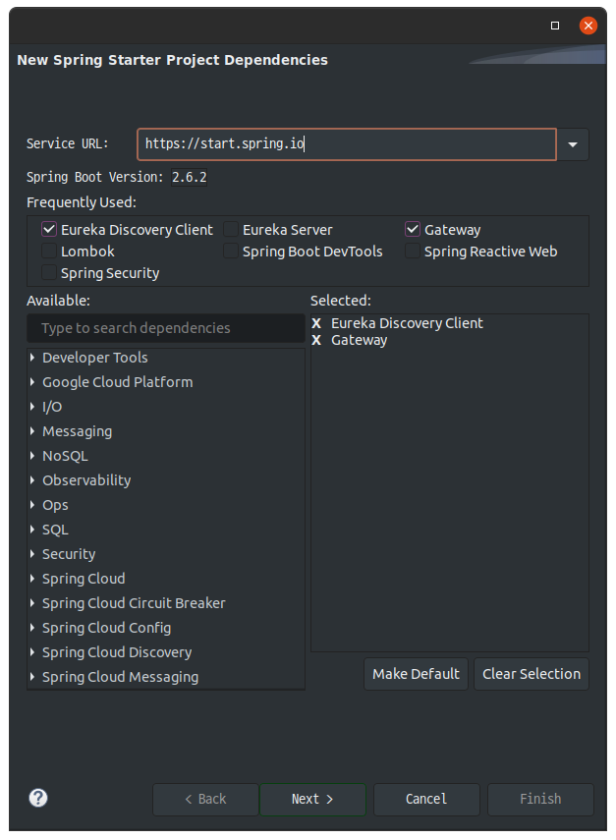Open the Service URL dropdown arrow

(x=573, y=144)
